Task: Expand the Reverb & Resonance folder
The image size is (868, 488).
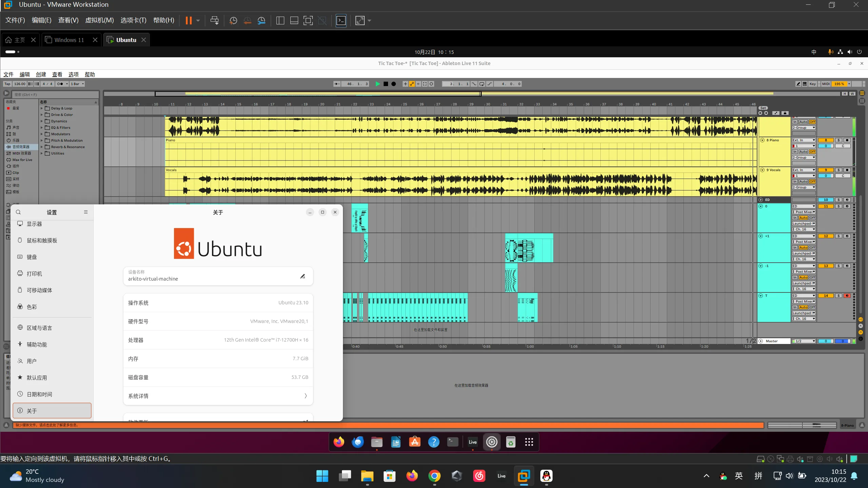Action: [x=42, y=147]
